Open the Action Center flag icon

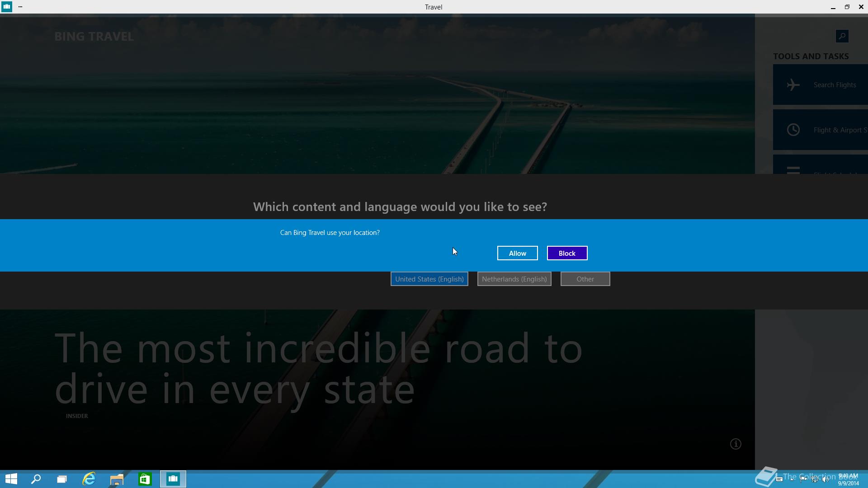click(x=803, y=479)
